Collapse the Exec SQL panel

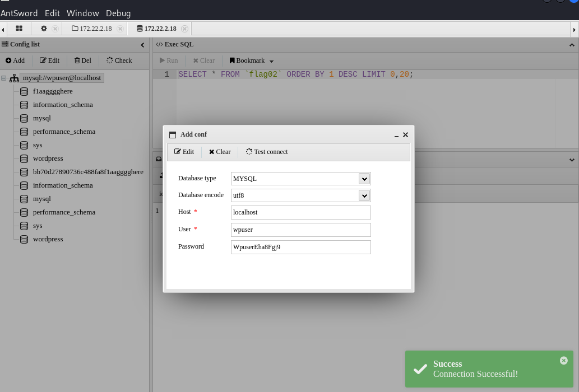point(572,45)
